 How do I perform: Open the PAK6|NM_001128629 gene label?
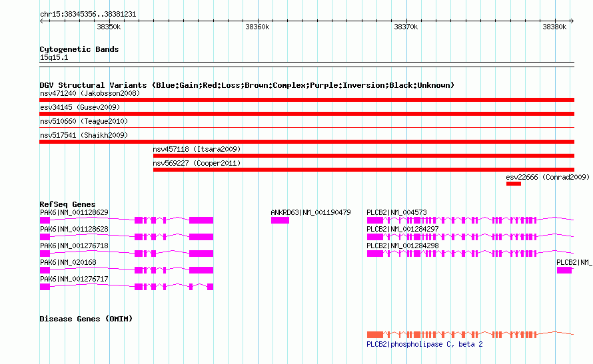(x=74, y=212)
